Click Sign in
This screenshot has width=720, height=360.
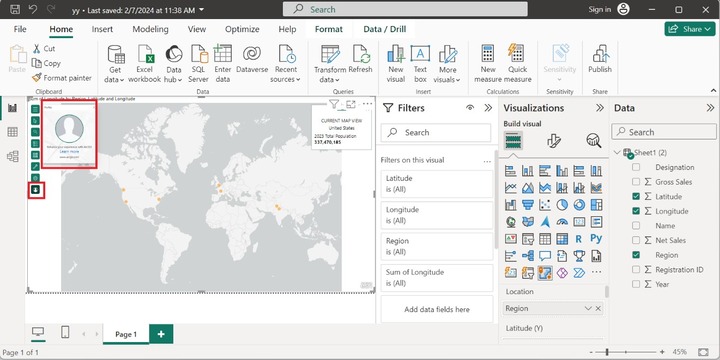(600, 9)
